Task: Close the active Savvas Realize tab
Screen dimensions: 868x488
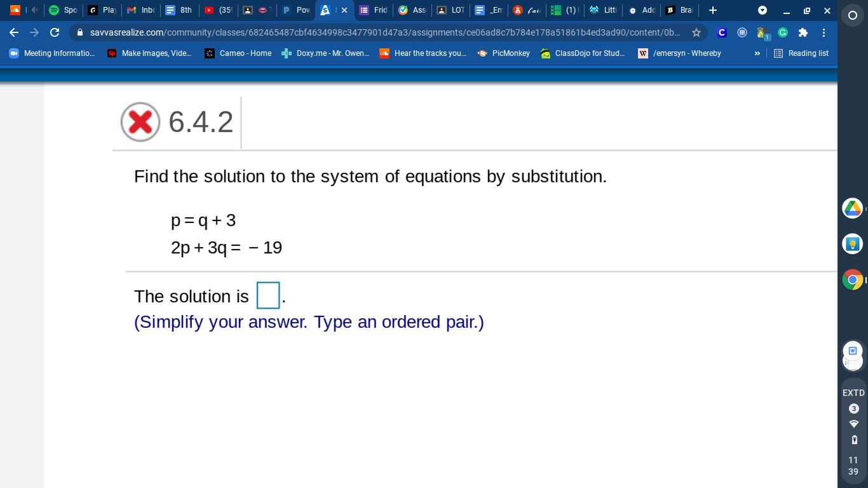Action: click(x=344, y=10)
